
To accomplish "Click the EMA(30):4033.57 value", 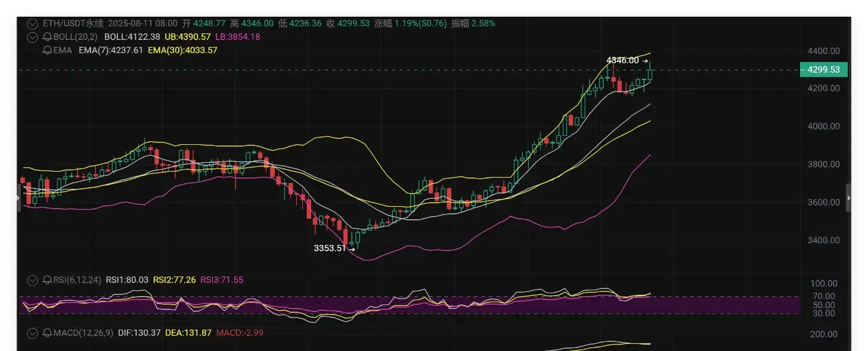I will pos(182,50).
